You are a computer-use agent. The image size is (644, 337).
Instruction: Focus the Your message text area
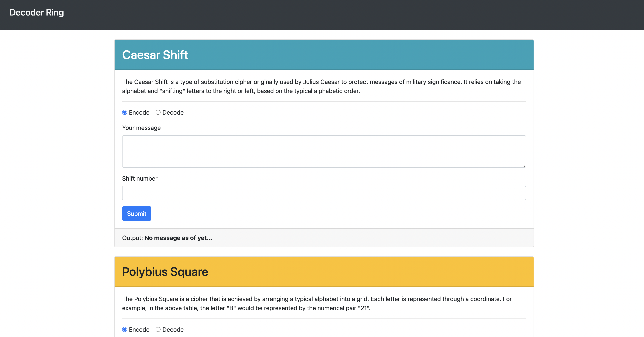[324, 151]
